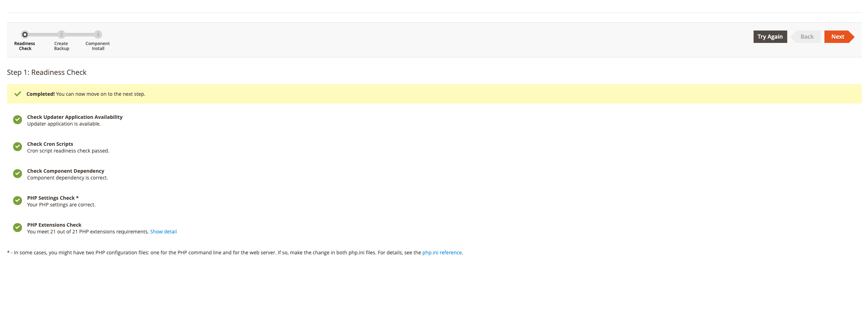Click the wizard progress bar between steps 1 and 2

tap(43, 34)
